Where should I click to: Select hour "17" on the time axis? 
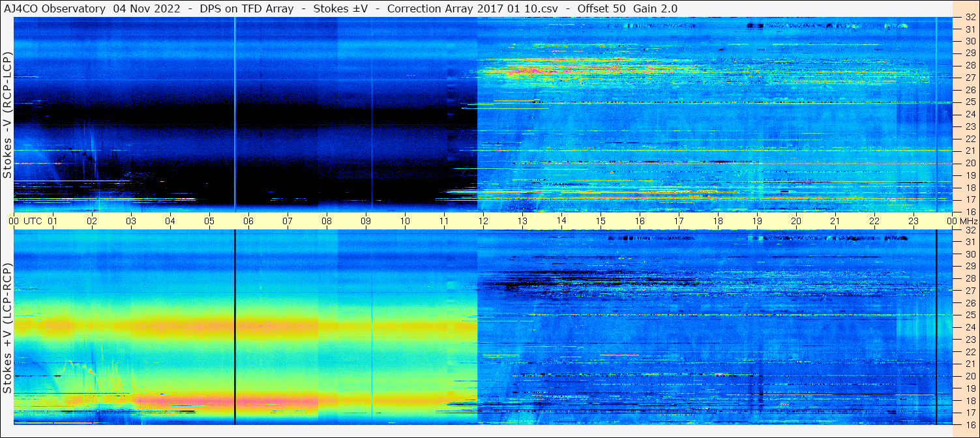pos(679,221)
